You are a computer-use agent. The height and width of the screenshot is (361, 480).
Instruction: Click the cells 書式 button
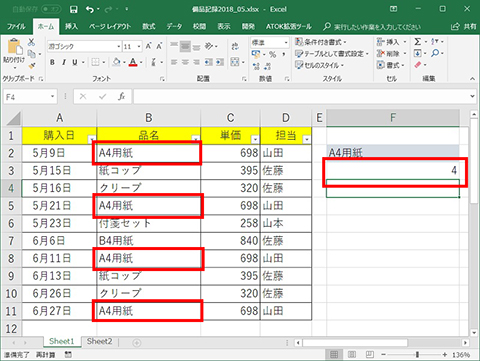coord(391,65)
